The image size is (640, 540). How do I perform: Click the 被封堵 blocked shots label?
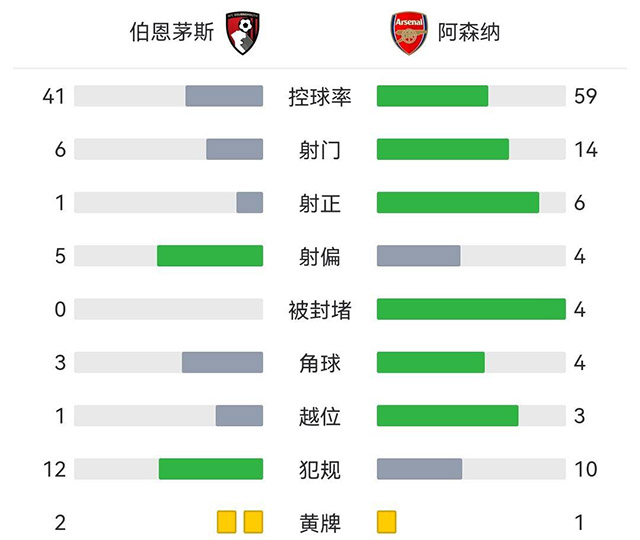pyautogui.click(x=320, y=309)
